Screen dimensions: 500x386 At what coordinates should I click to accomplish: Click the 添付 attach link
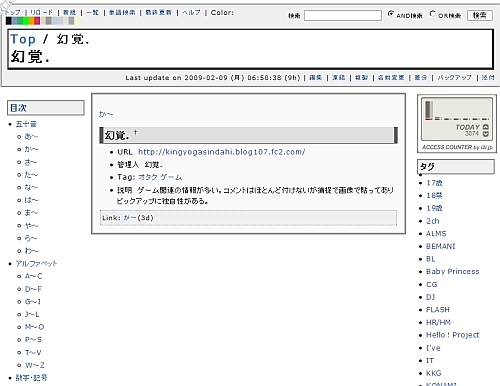click(488, 77)
